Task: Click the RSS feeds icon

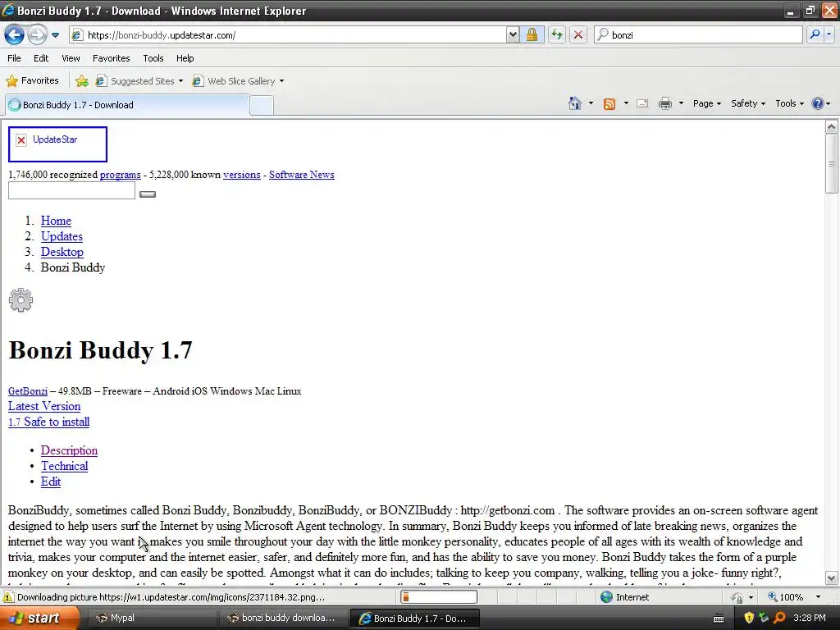Action: (x=609, y=104)
